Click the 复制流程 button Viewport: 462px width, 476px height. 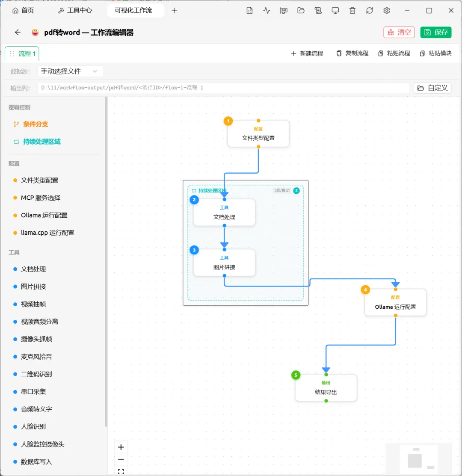[x=352, y=53]
